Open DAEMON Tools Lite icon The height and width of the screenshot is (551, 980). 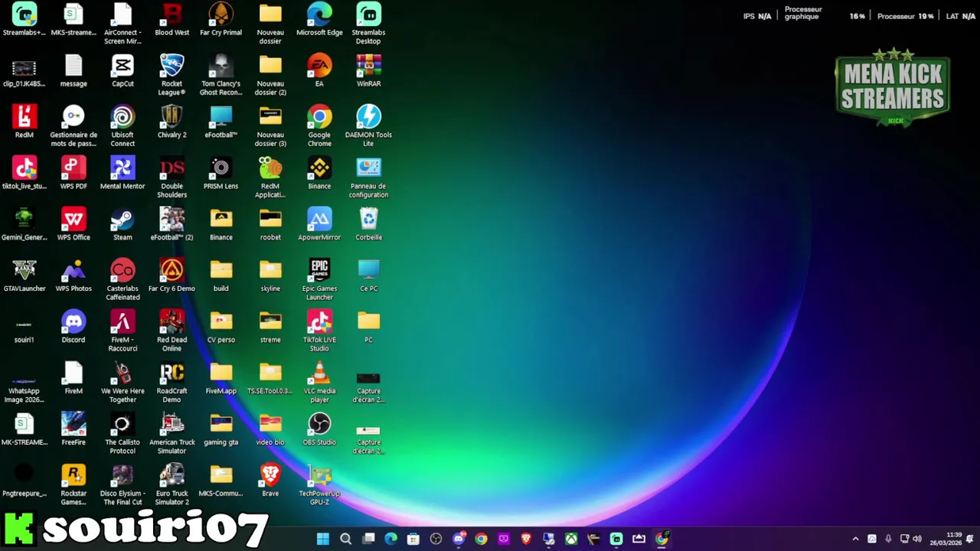368,126
